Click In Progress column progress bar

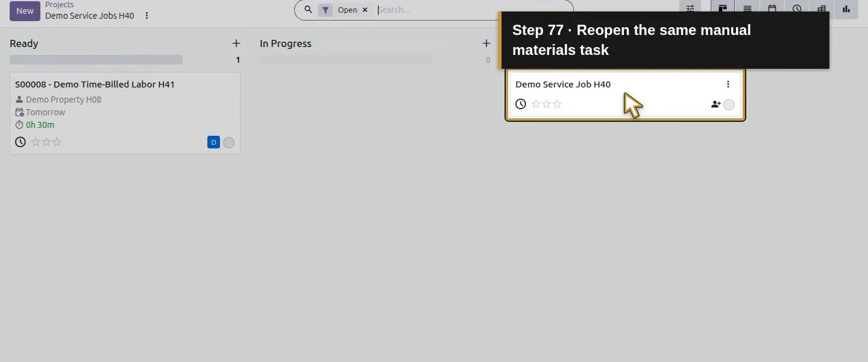click(346, 60)
